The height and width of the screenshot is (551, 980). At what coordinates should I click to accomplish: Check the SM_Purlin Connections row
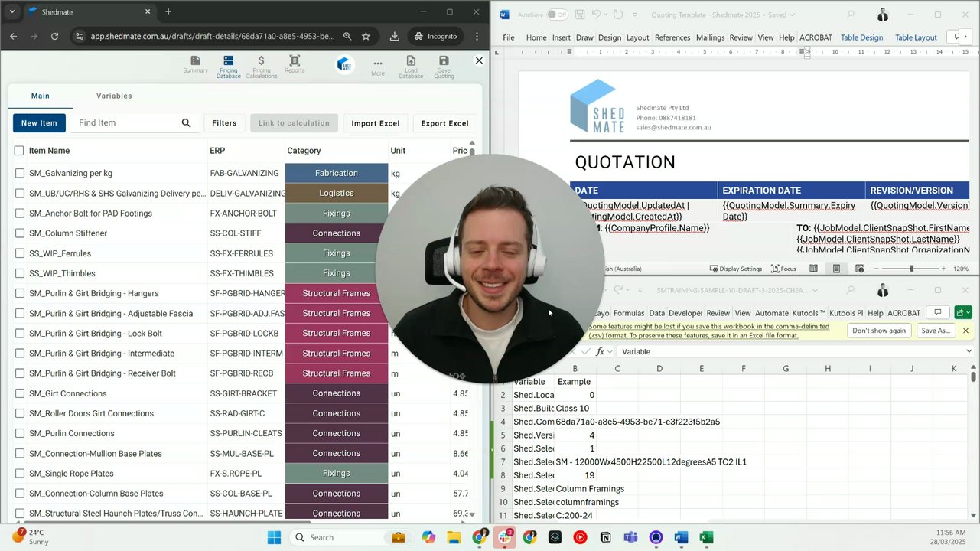tap(20, 433)
